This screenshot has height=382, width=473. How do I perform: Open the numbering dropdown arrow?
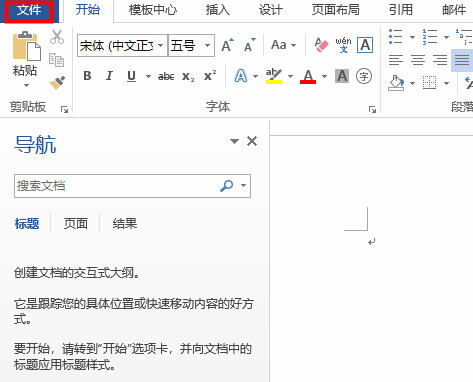(446, 37)
